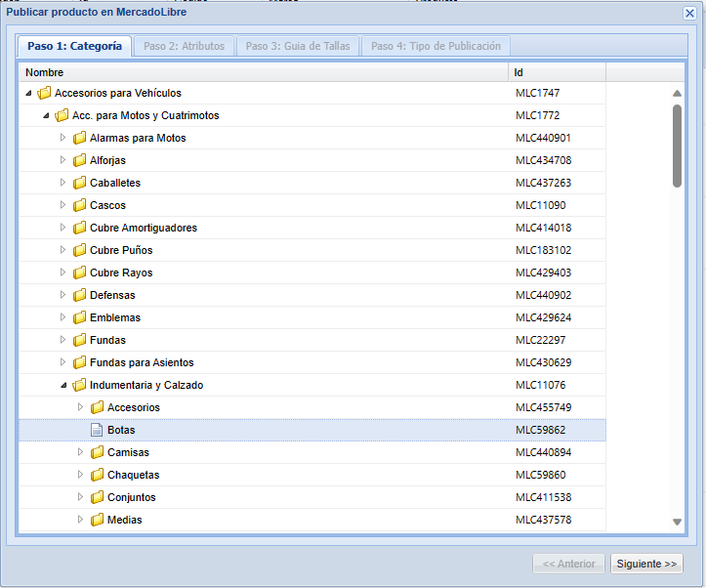The width and height of the screenshot is (706, 588).
Task: Switch to Paso 3: Guia de Tallas tab
Action: pyautogui.click(x=298, y=46)
